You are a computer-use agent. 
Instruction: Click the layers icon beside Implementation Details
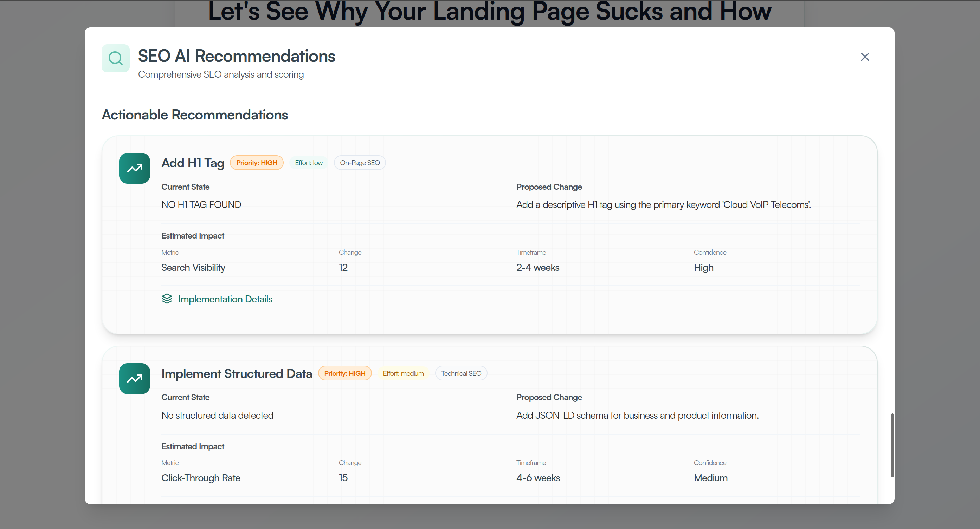167,299
